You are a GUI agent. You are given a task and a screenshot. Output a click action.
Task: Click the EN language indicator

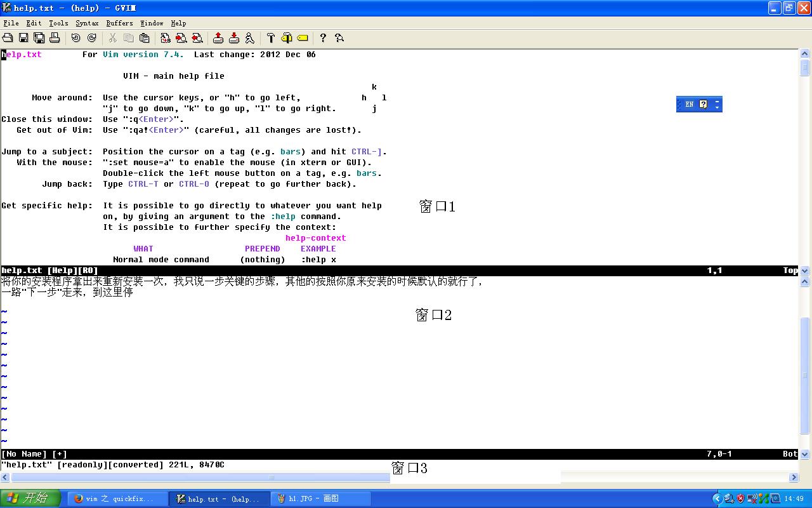(689, 104)
